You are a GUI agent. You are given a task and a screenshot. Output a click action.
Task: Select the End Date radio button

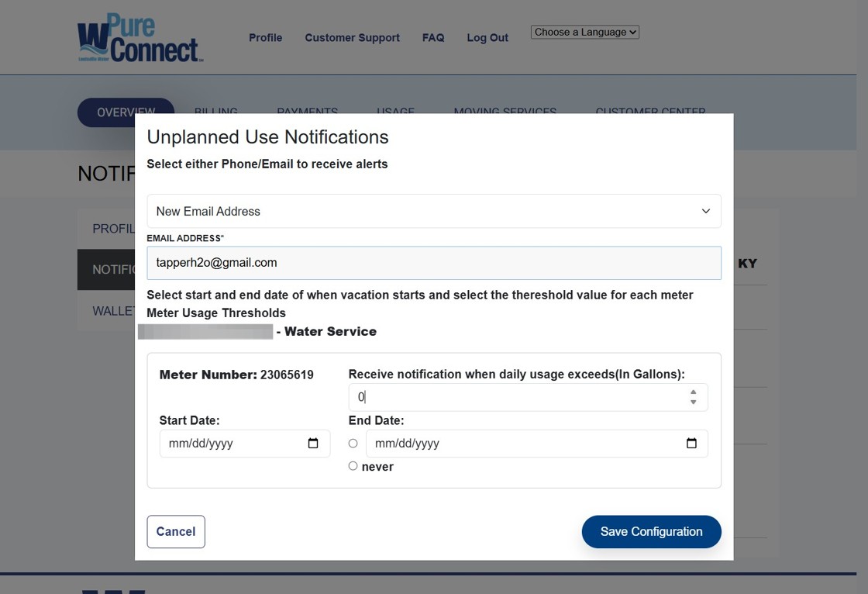pos(353,444)
